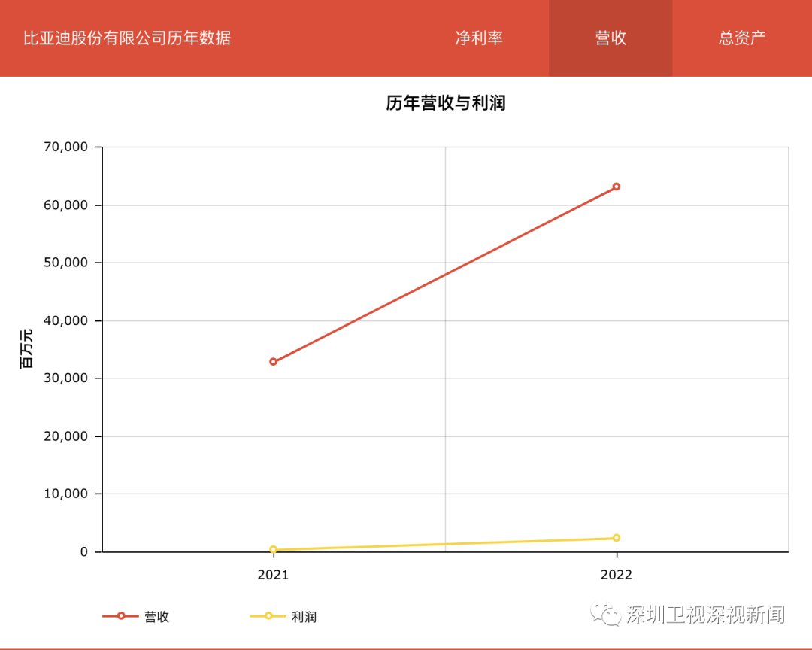The height and width of the screenshot is (650, 812).
Task: Open the 总资产 tab
Action: [742, 38]
